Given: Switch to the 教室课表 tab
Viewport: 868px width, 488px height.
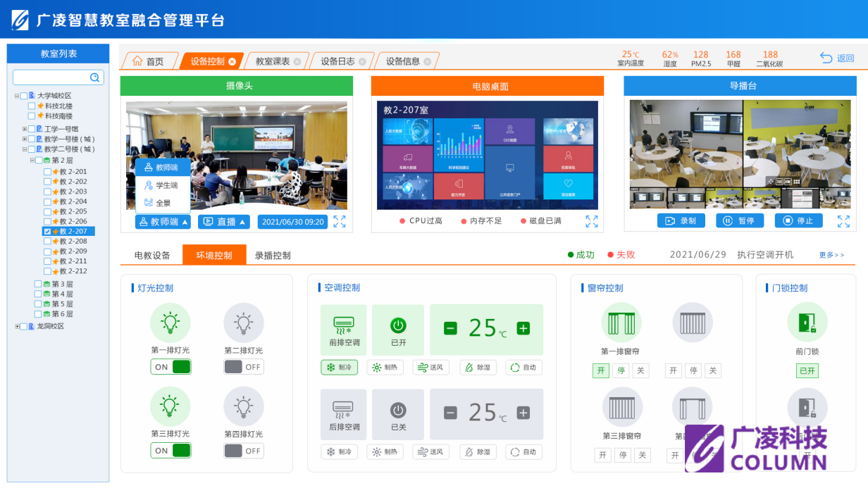Looking at the screenshot, I should [273, 61].
